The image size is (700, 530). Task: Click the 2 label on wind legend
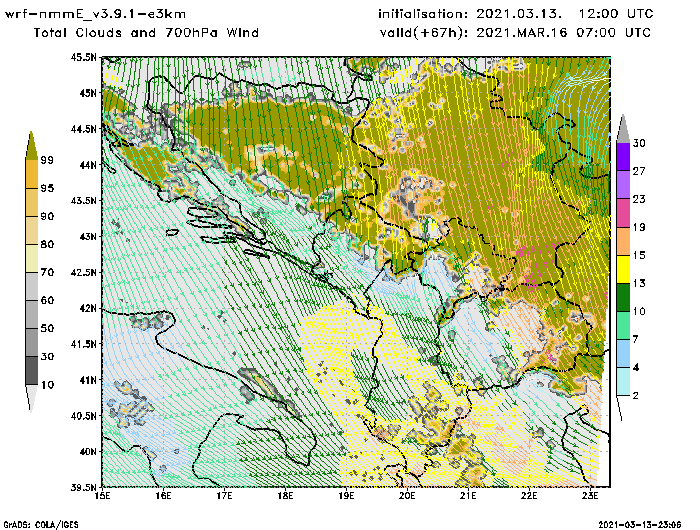(636, 396)
